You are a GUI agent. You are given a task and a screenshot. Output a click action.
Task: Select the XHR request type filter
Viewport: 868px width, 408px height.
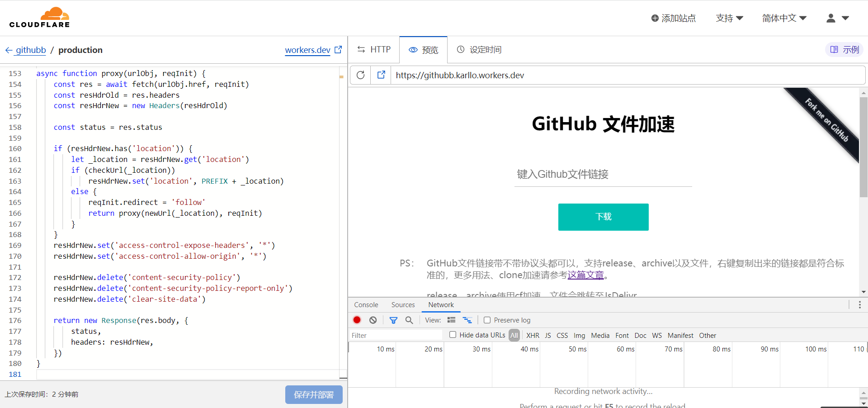tap(533, 335)
